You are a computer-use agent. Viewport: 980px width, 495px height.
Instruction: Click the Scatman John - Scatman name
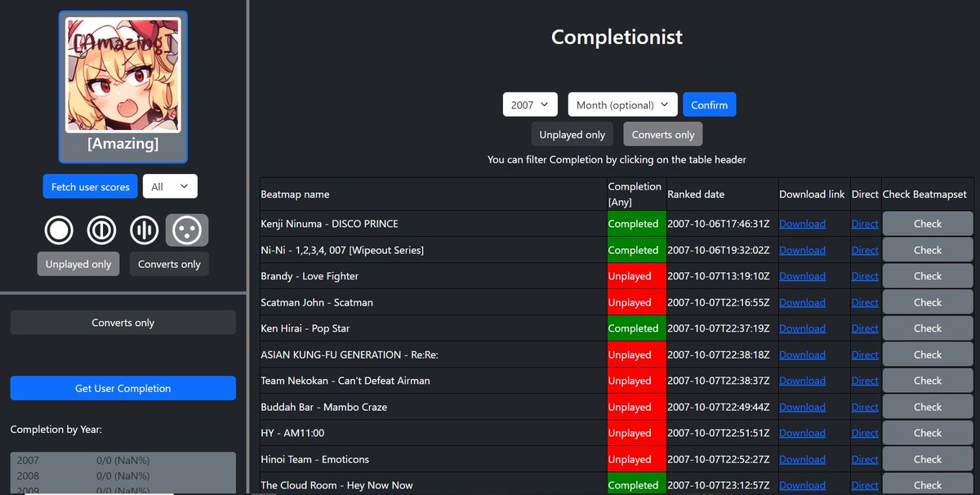[x=317, y=302]
